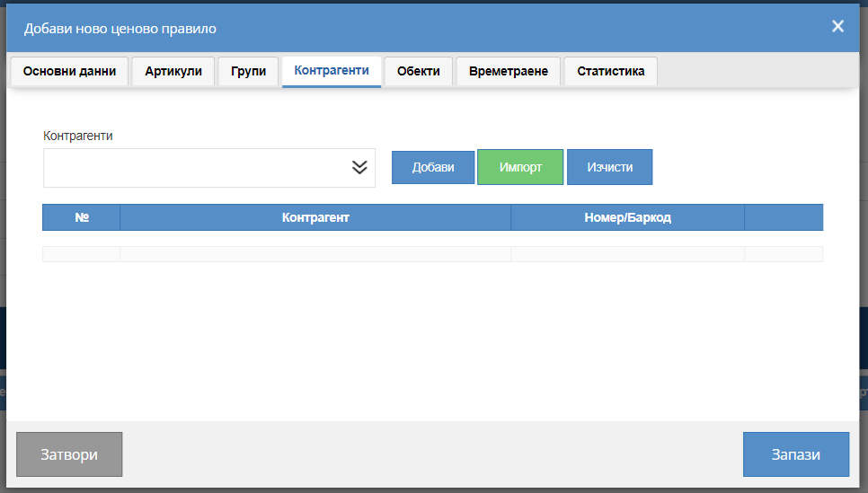Click the Контрагент column header
Image resolution: width=868 pixels, height=493 pixels.
point(315,217)
